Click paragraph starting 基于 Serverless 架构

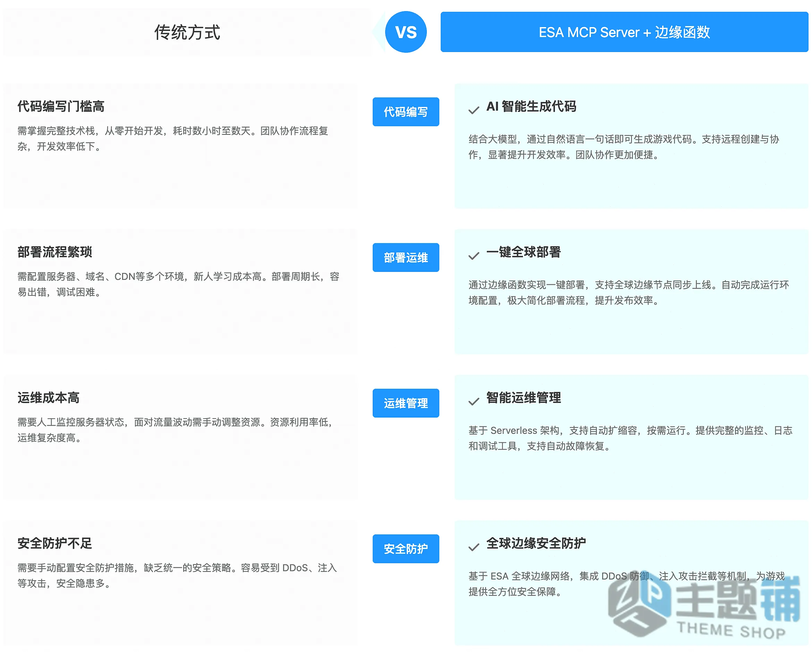pyautogui.click(x=630, y=438)
